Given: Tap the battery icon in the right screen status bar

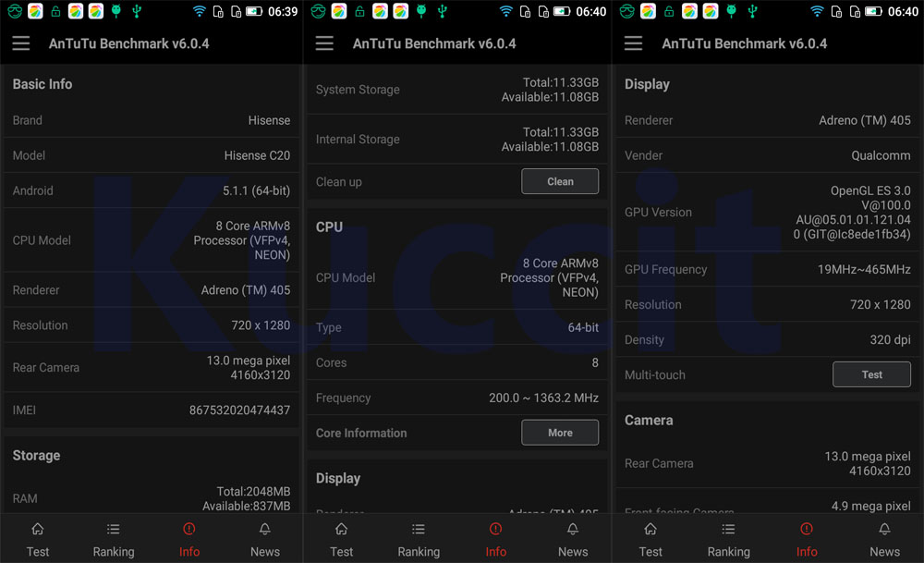Looking at the screenshot, I should click(874, 12).
